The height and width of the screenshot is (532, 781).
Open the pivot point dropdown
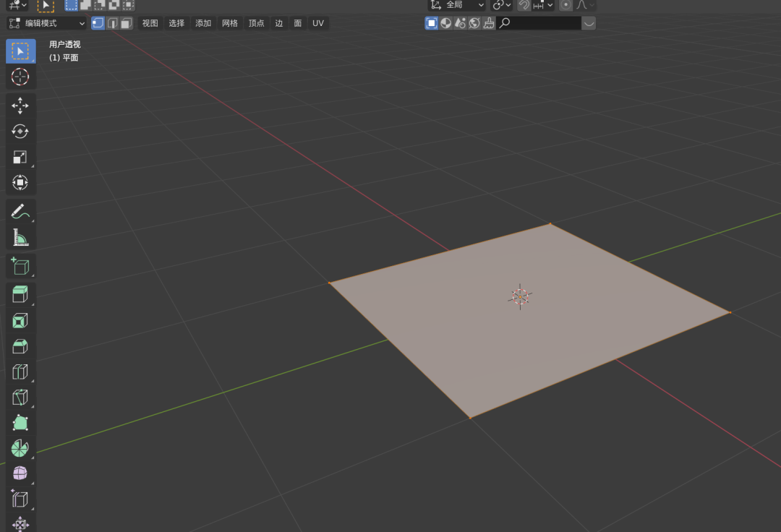tap(501, 5)
